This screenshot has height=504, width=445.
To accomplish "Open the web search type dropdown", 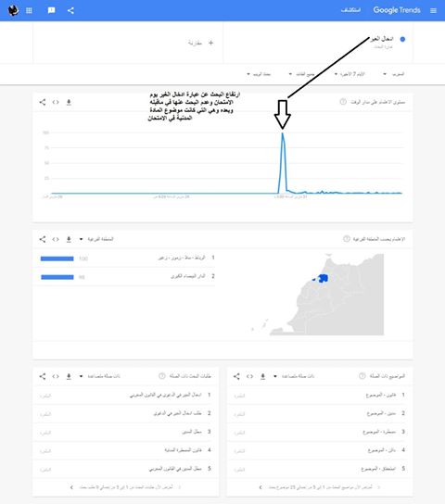I will [x=259, y=74].
